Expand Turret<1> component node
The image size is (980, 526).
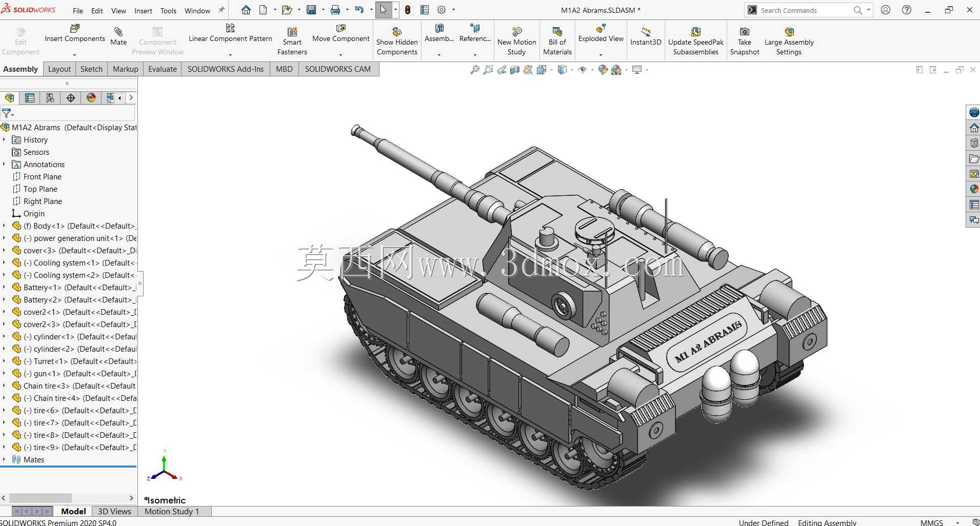[x=4, y=361]
